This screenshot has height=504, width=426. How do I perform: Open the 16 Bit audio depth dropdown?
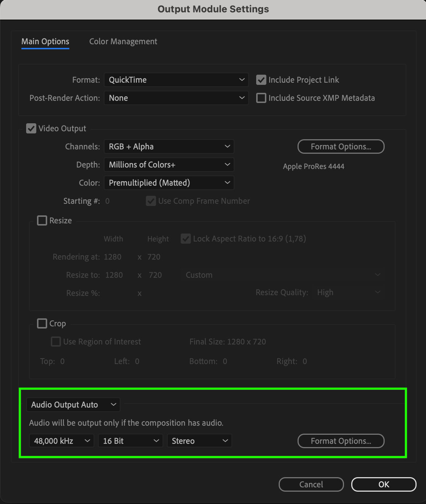pos(131,441)
